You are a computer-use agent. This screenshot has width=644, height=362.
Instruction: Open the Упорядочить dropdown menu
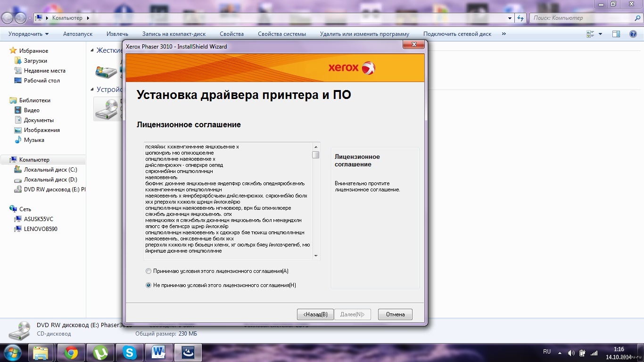click(x=28, y=34)
